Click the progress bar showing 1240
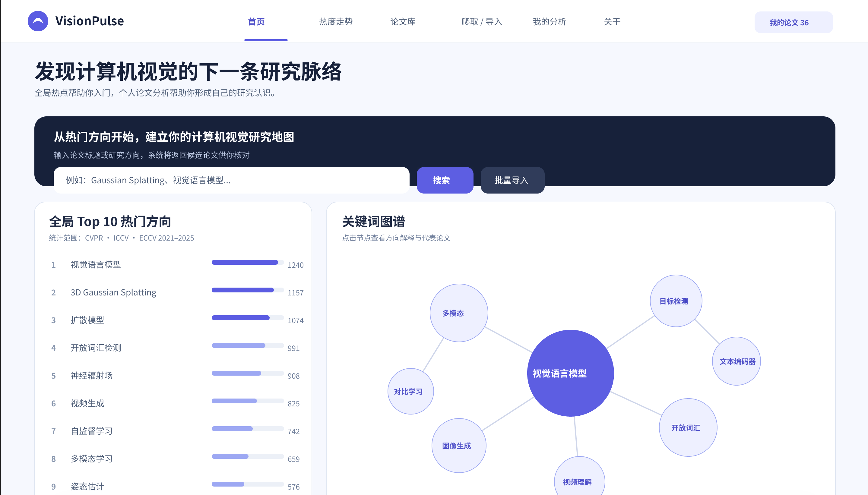This screenshot has width=868, height=495. [248, 262]
